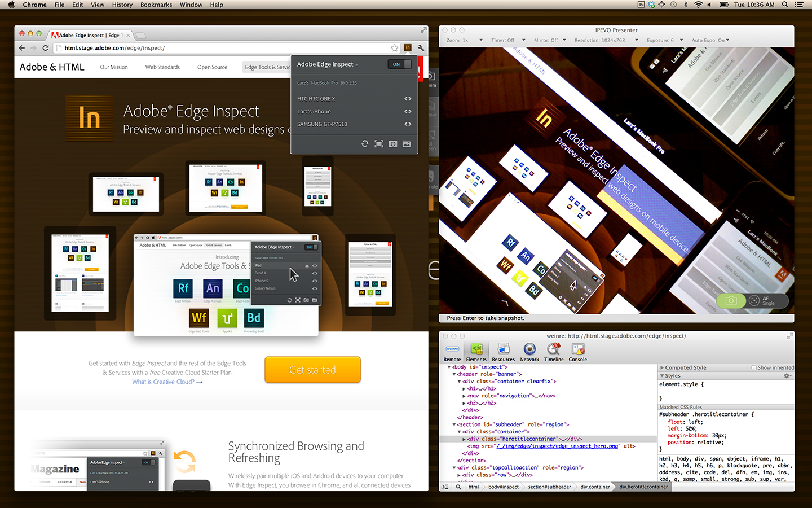Click the show console icon in weinre status bar

[x=445, y=487]
